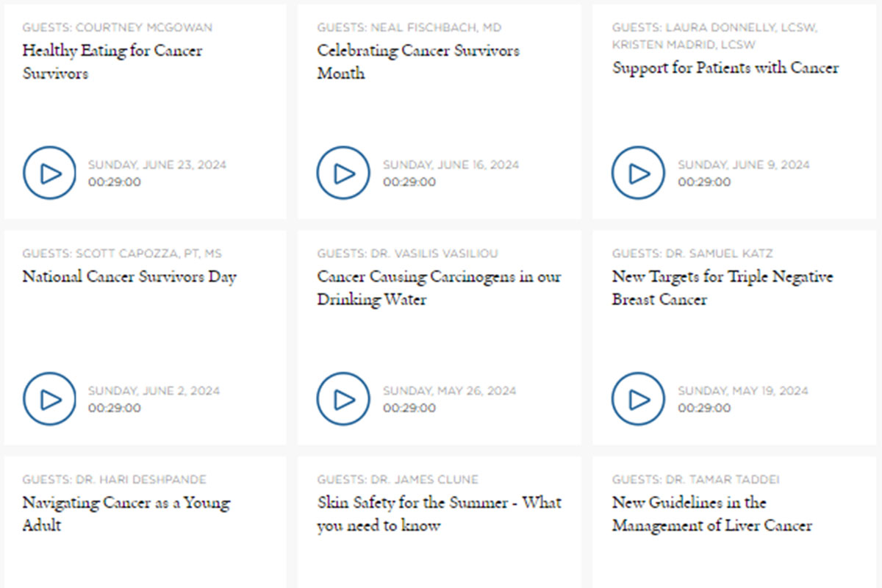The width and height of the screenshot is (882, 588).
Task: Open the National Cancer Survivors Day title
Action: point(129,277)
